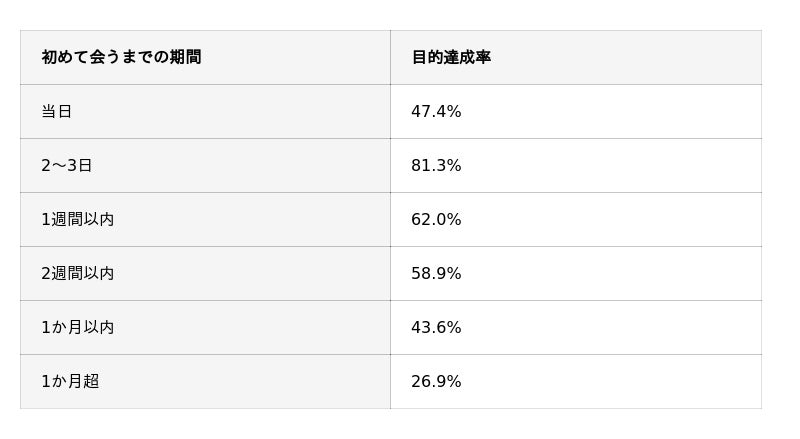Click the 58.9% value cell
This screenshot has width=800, height=439.
(x=576, y=274)
